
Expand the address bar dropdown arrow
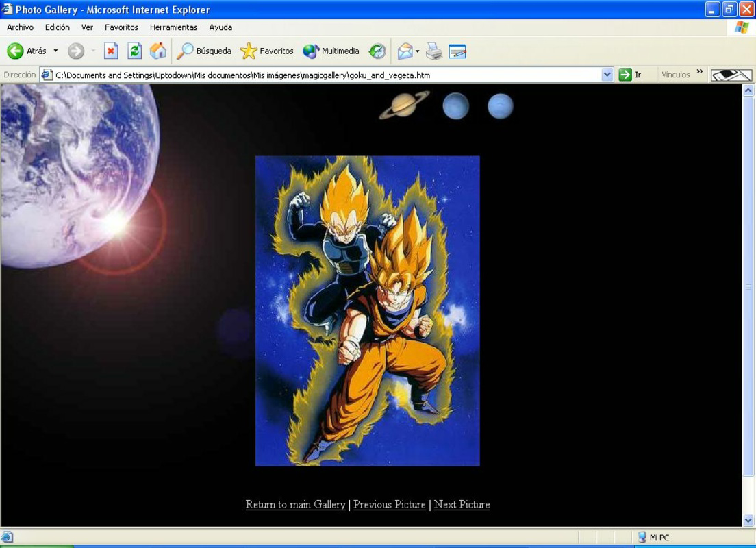click(607, 75)
